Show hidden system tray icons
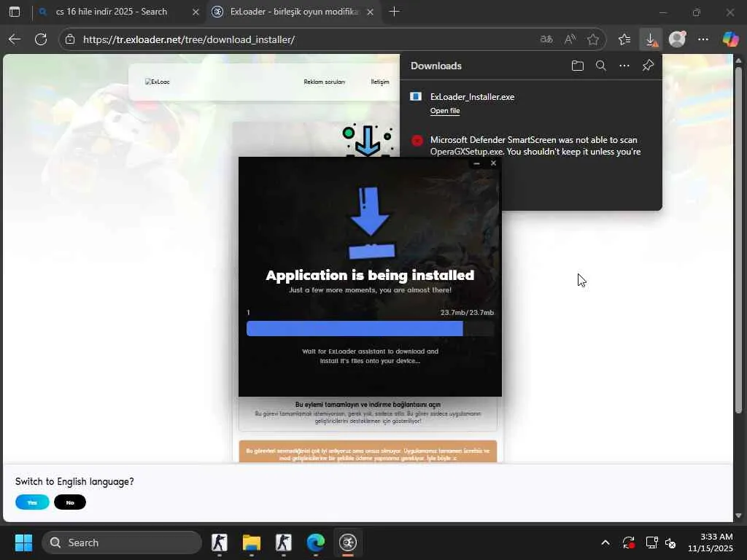Screen dimensions: 747x560 pos(605,542)
